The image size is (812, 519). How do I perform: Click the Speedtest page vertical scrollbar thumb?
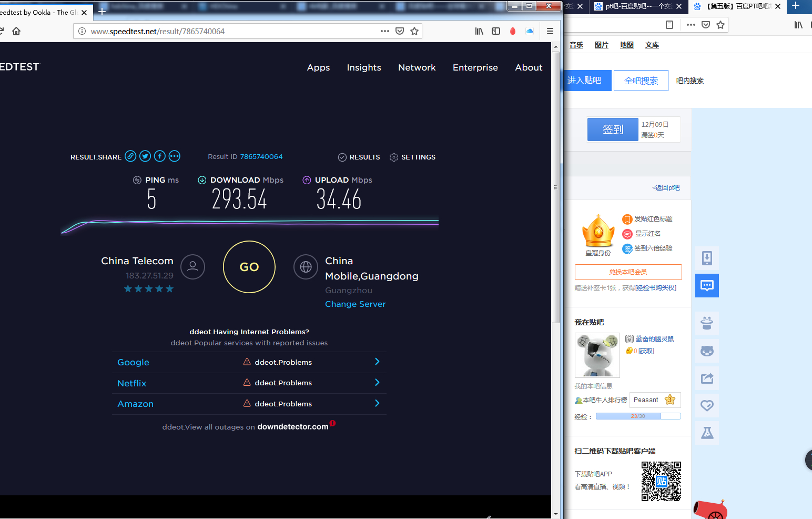pyautogui.click(x=555, y=187)
